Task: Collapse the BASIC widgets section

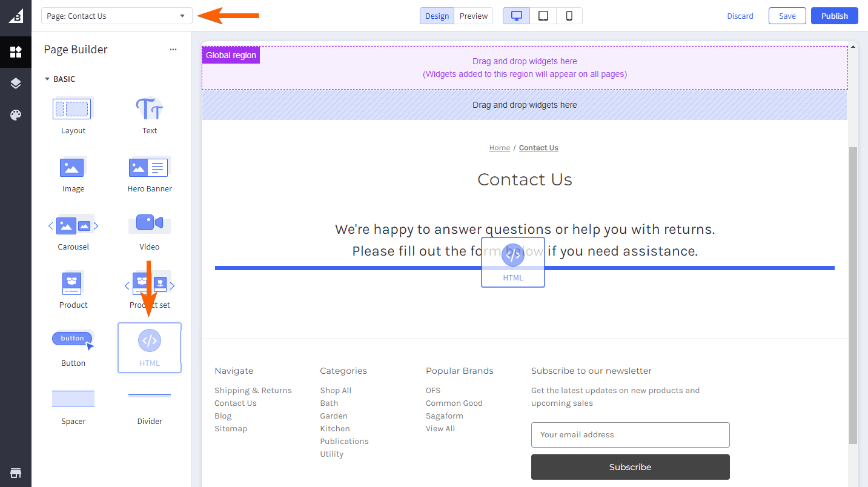Action: (48, 79)
